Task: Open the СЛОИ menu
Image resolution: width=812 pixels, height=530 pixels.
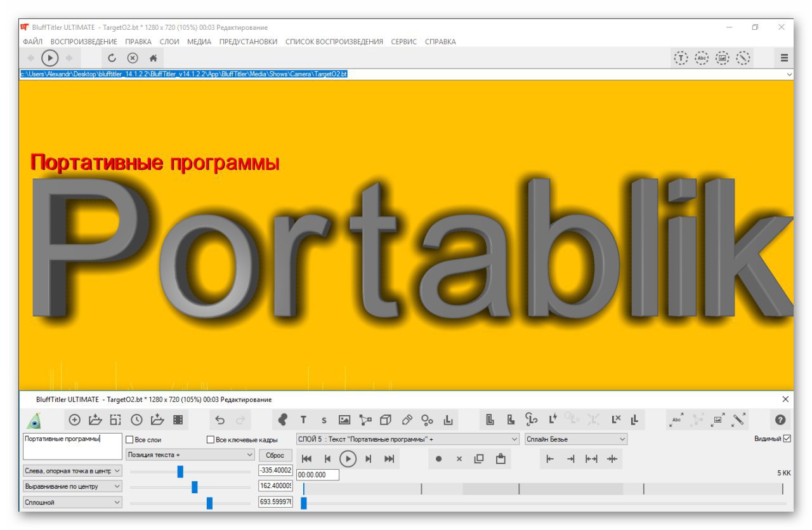Action: [169, 42]
